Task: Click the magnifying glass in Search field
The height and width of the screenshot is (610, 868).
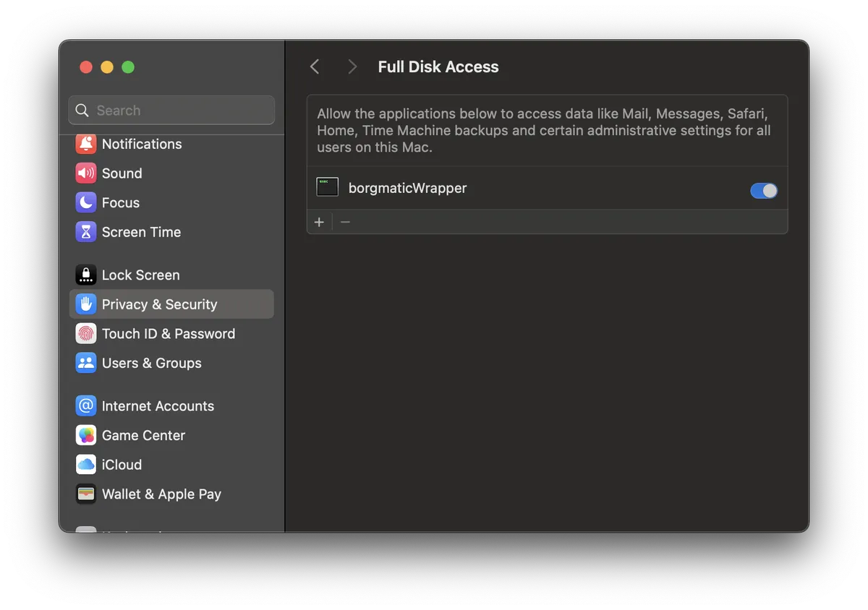Action: click(x=82, y=111)
